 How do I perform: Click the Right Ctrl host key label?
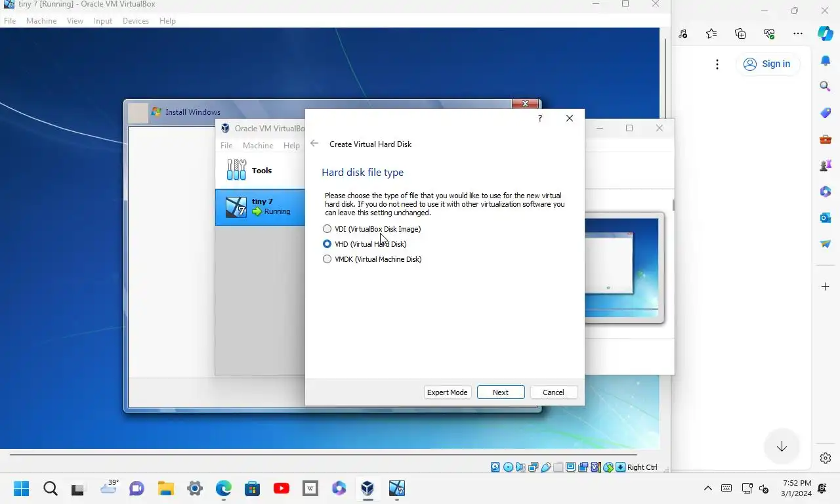click(x=642, y=467)
